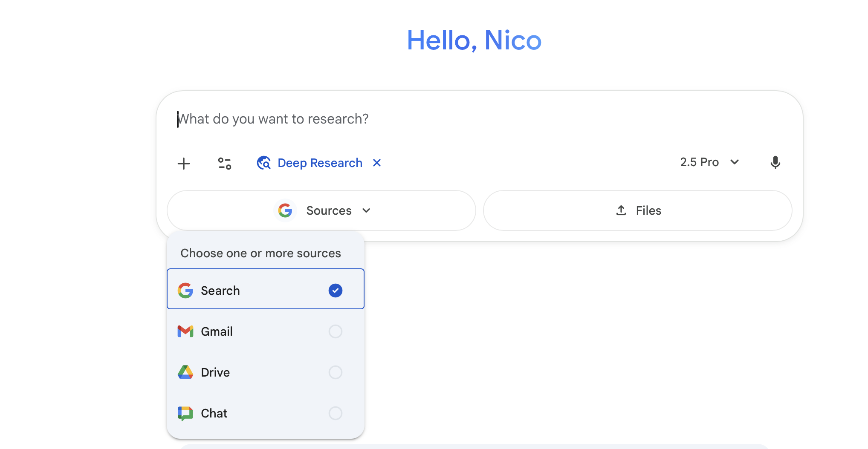Focus the 'What do you want to research?' field
Viewport: 868px width, 449px height.
tap(469, 119)
